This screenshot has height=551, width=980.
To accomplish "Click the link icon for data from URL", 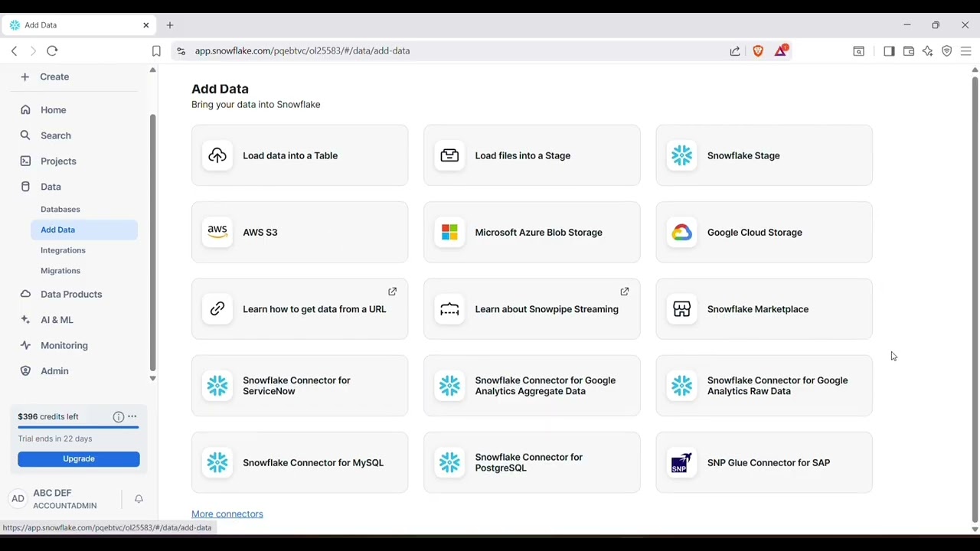I will click(217, 308).
